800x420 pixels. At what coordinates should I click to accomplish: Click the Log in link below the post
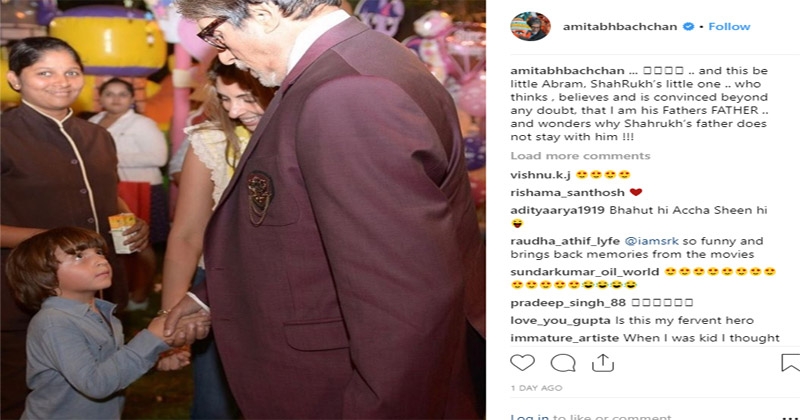click(x=530, y=416)
